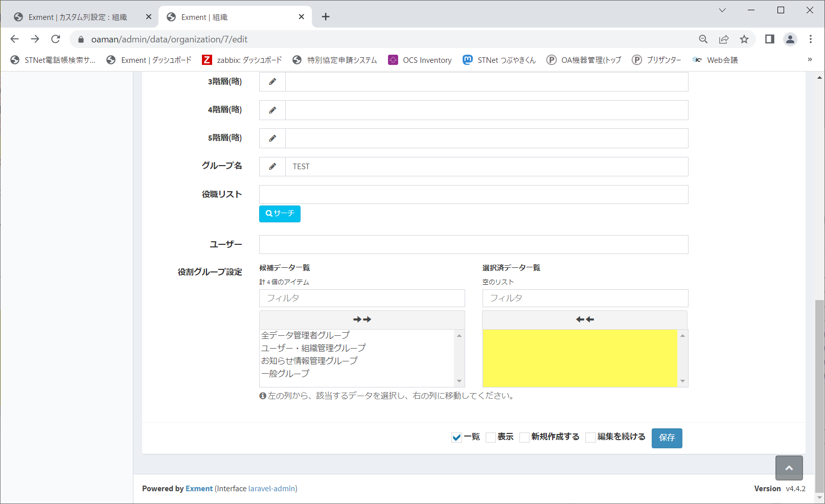825x504 pixels.
Task: Click the pencil icon beside 5階層(略)
Action: [272, 138]
